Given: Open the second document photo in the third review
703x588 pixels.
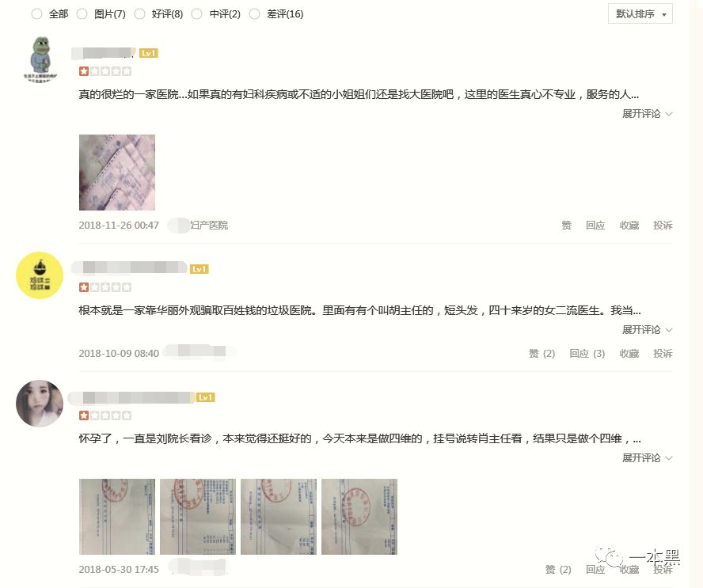Looking at the screenshot, I should 198,517.
